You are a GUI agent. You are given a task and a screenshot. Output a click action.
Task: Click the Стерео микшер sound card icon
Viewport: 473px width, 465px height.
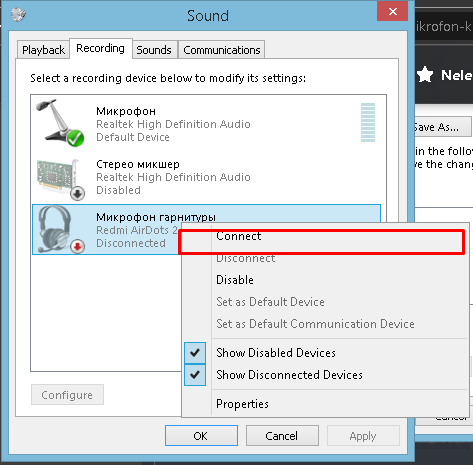pyautogui.click(x=61, y=179)
